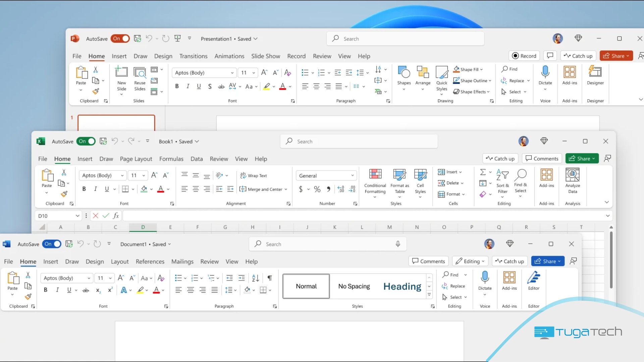Apply red font color in PowerPoint
Viewport: 644px width, 362px height.
click(x=283, y=86)
